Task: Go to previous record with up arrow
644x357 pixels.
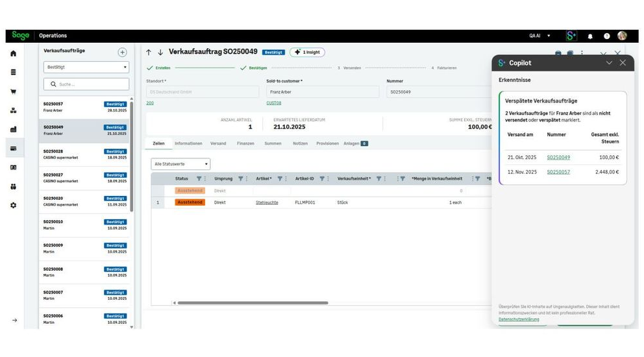Action: [x=149, y=52]
